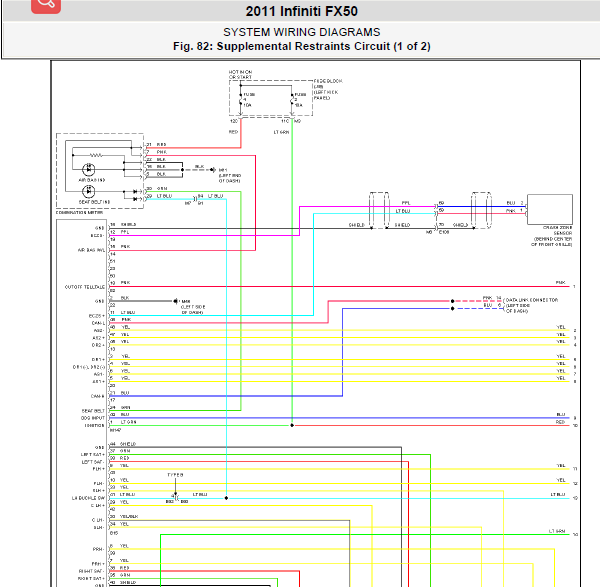600x587 pixels.
Task: Select the "SYSTEM WIRING DIAGRAMS" subtitle
Action: (x=302, y=32)
